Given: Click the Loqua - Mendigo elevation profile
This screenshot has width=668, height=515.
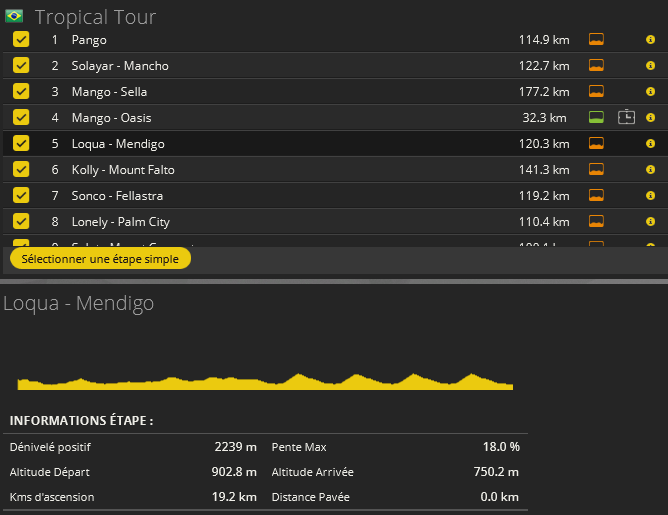Looking at the screenshot, I should (265, 380).
